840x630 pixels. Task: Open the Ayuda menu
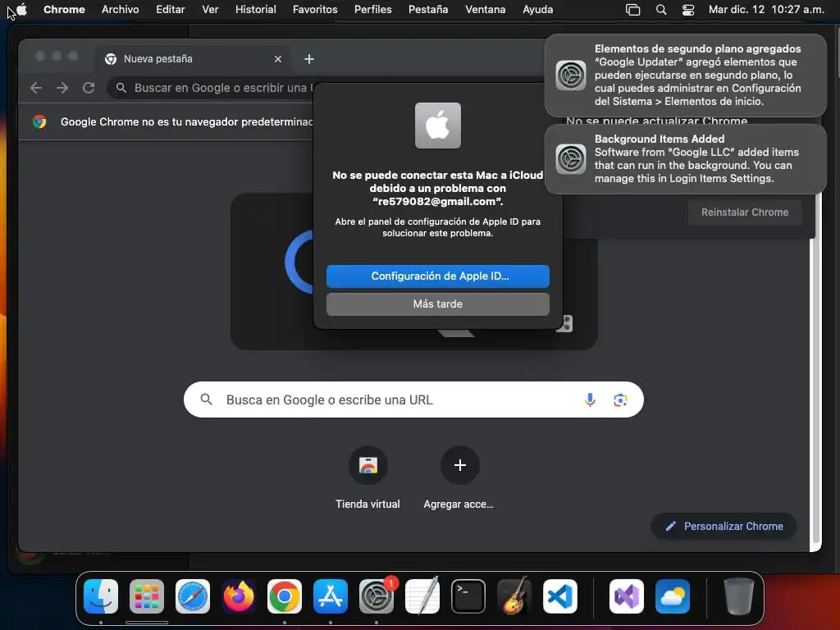pos(537,9)
